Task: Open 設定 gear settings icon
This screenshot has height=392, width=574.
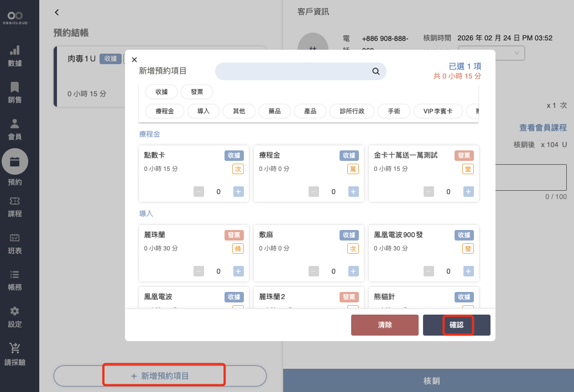Action: pos(15,311)
